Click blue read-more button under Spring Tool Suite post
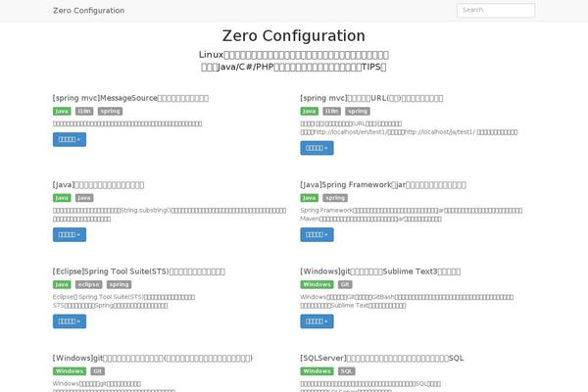Screen dimensions: 588x392 click(70, 321)
